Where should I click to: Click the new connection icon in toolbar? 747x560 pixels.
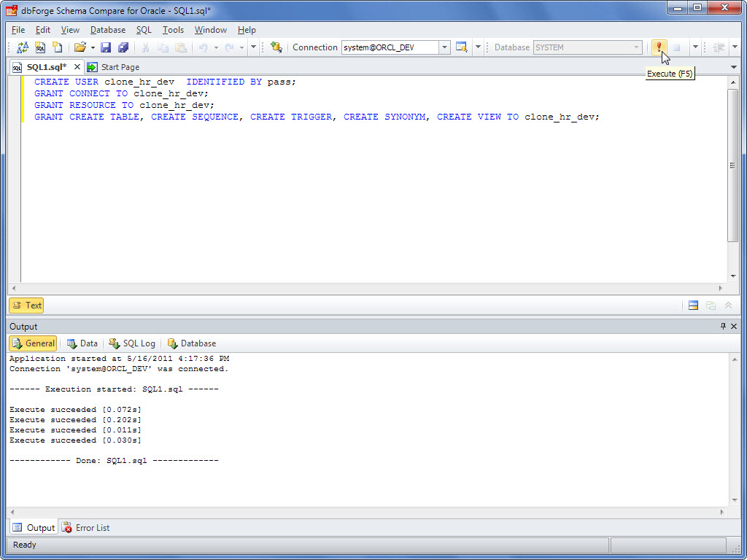point(276,46)
